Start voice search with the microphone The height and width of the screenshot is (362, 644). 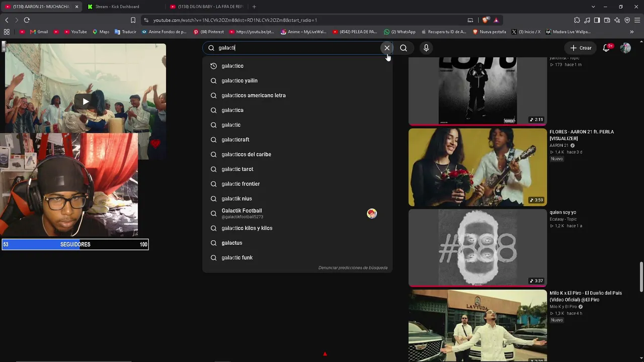tap(426, 48)
